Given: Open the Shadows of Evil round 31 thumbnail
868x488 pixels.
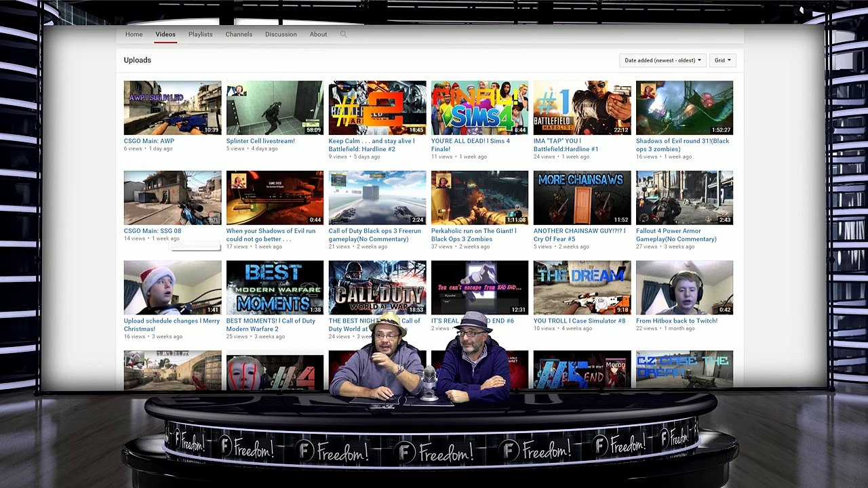Looking at the screenshot, I should [x=684, y=108].
